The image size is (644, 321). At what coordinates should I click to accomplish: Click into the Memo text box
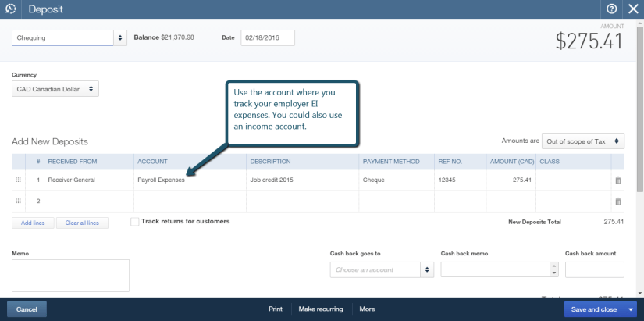[70, 275]
